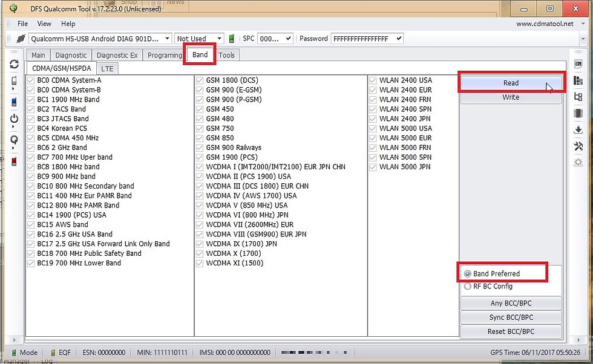Switch to the Tools tab
This screenshot has height=364, width=593.
tap(226, 55)
